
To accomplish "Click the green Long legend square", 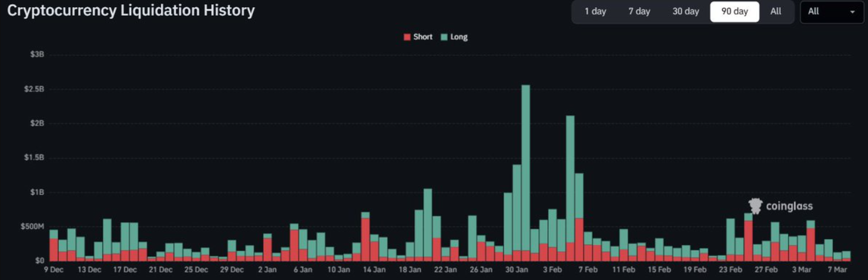I will point(444,37).
